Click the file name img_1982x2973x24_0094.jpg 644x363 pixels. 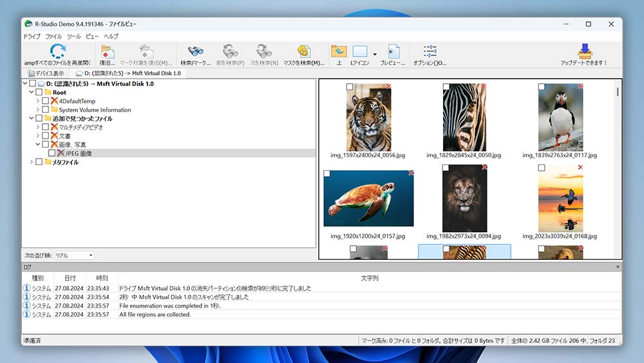464,237
